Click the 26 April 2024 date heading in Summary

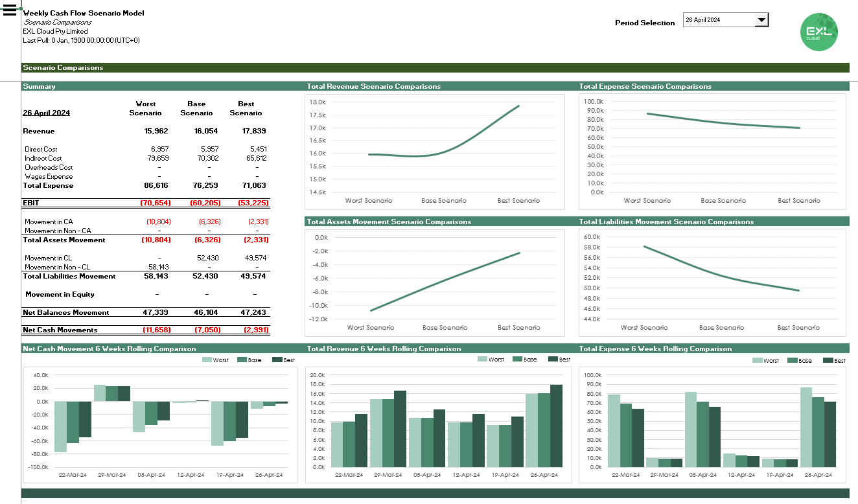pos(46,113)
